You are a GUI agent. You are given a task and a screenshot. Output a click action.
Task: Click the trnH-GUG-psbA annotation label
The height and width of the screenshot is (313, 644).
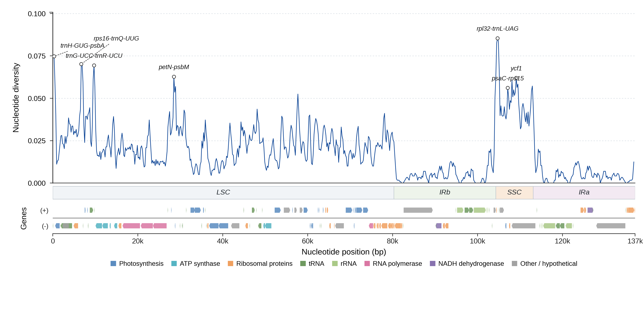[82, 46]
